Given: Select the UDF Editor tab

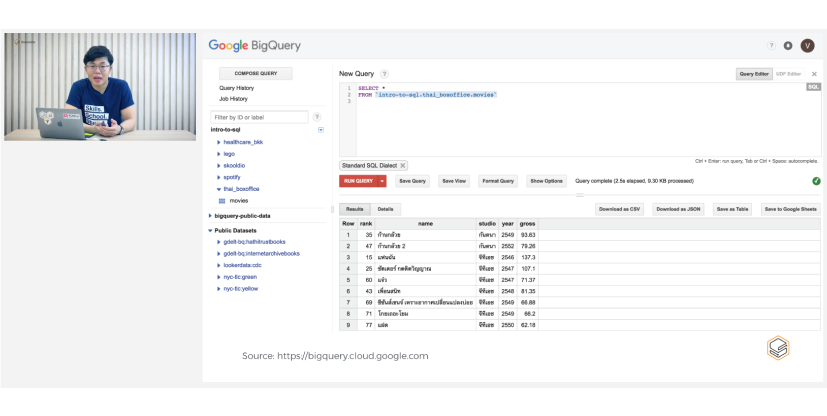Looking at the screenshot, I should [x=788, y=74].
